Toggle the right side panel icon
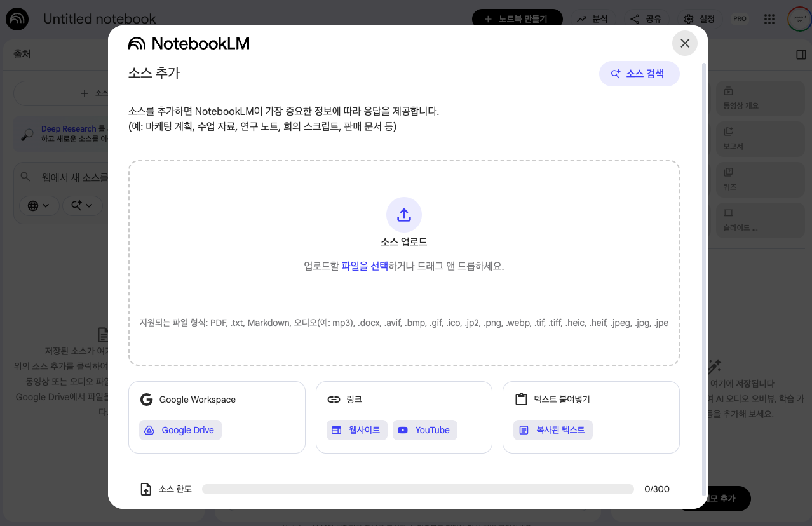 tap(801, 55)
